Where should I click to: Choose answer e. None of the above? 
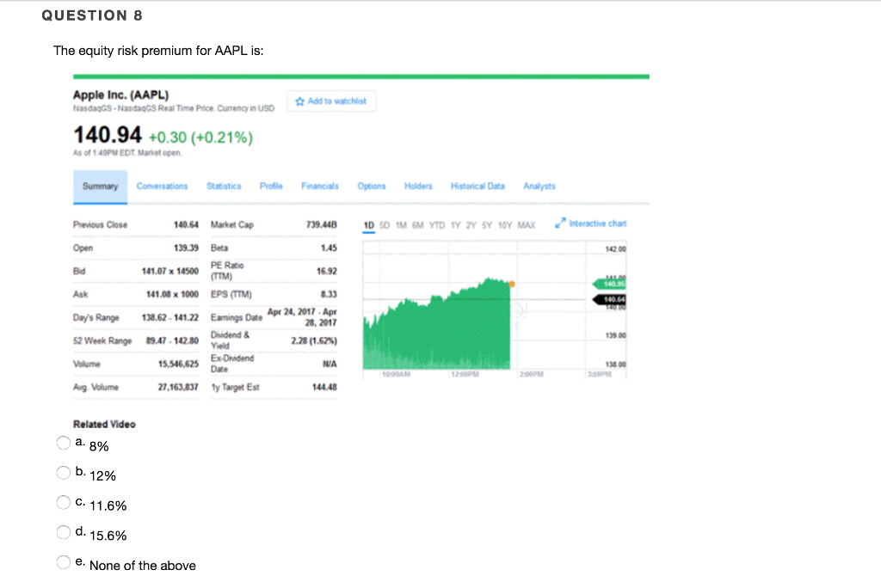[63, 561]
